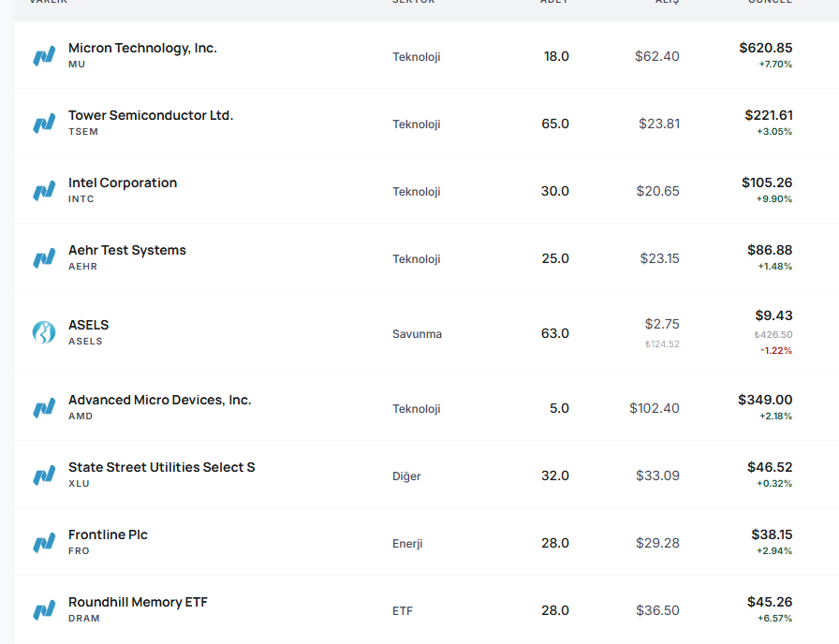Click current price $620.85
839x644 pixels.
pos(766,48)
